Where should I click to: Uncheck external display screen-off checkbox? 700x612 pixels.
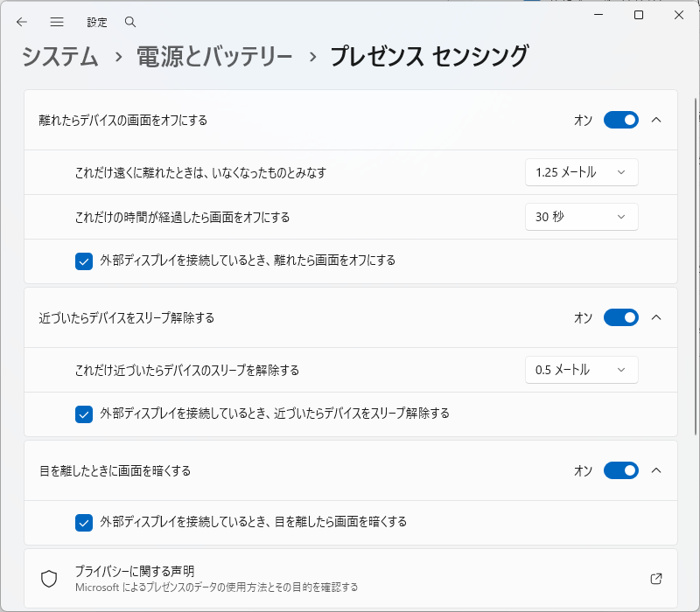(x=84, y=261)
